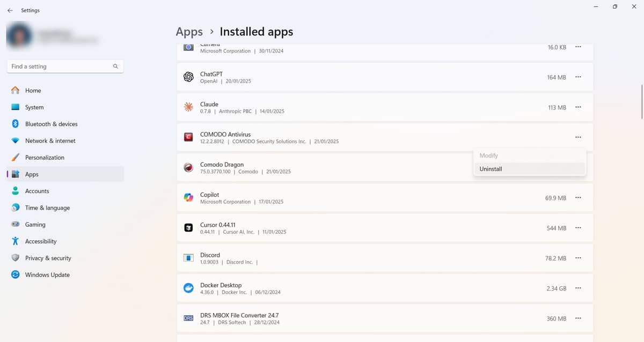
Task: Click the Docker Desktop app name
Action: click(221, 285)
